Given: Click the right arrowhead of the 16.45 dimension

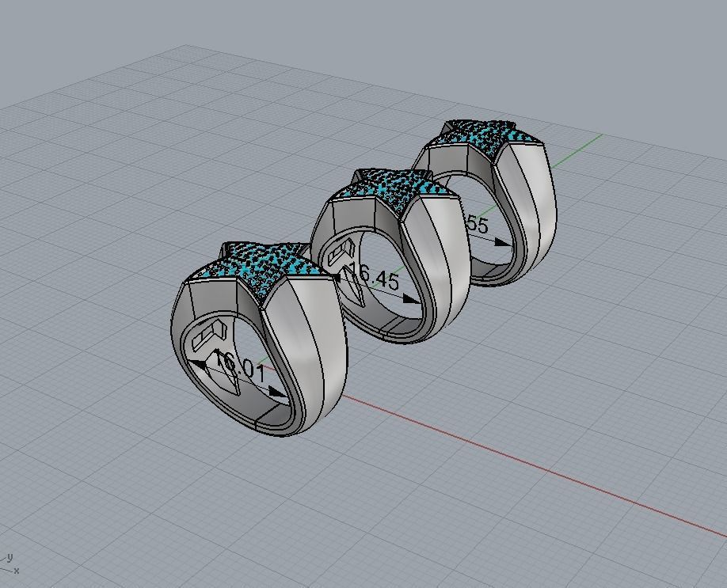Looking at the screenshot, I should [x=411, y=299].
